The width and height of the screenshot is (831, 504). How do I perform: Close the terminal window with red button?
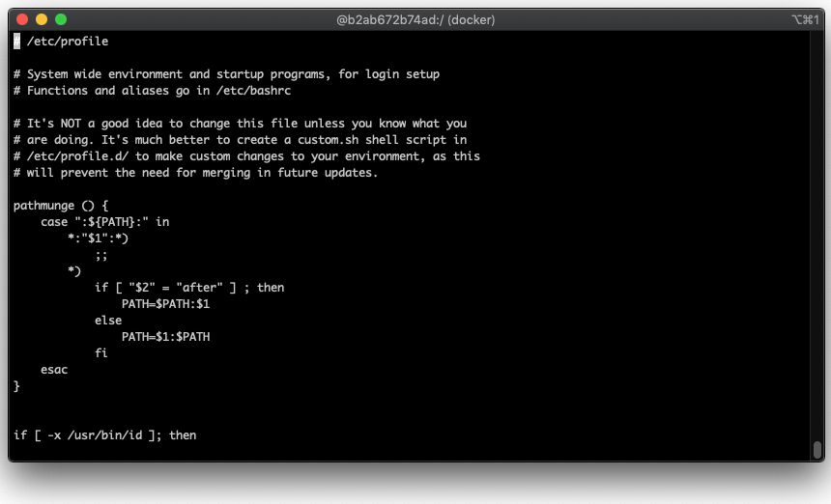(x=22, y=19)
